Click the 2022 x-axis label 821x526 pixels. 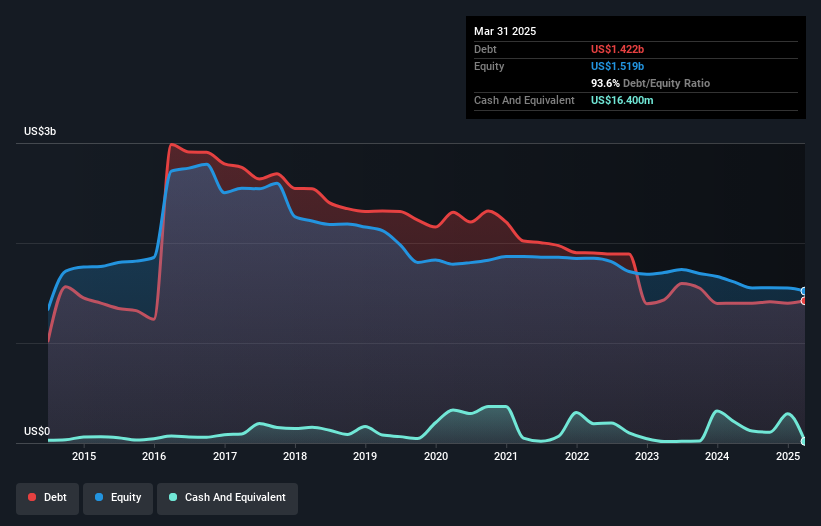tap(576, 456)
